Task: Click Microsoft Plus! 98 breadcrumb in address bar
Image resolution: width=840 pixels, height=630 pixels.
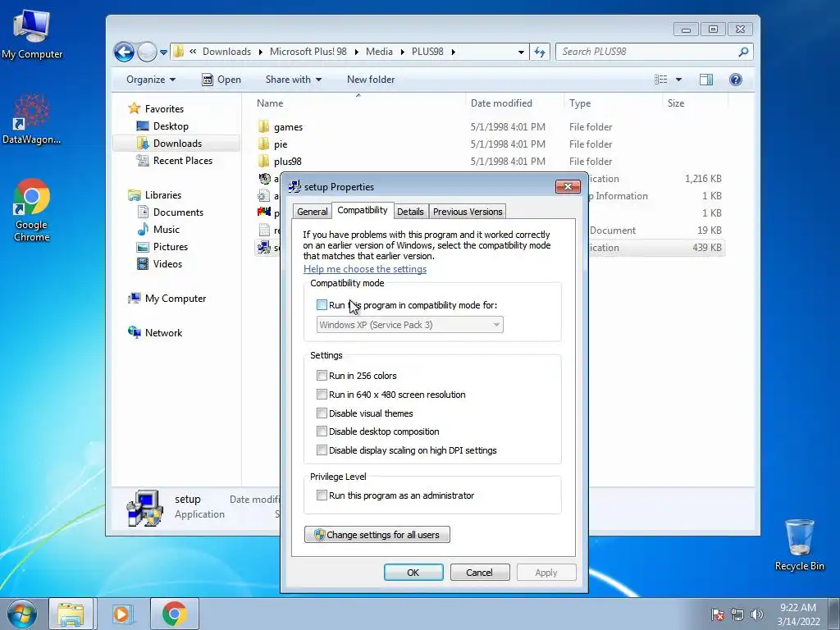Action: (308, 52)
